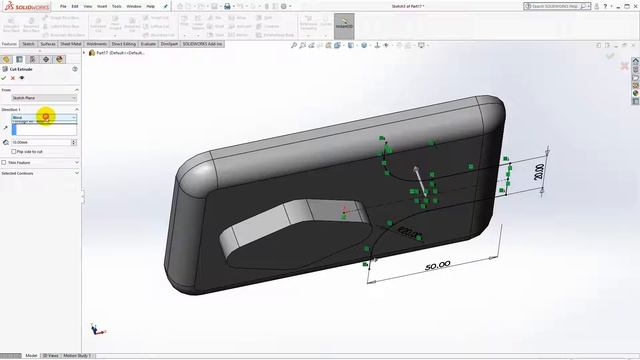
Task: Expand the Part17 flyout tree arrow
Action: click(84, 53)
